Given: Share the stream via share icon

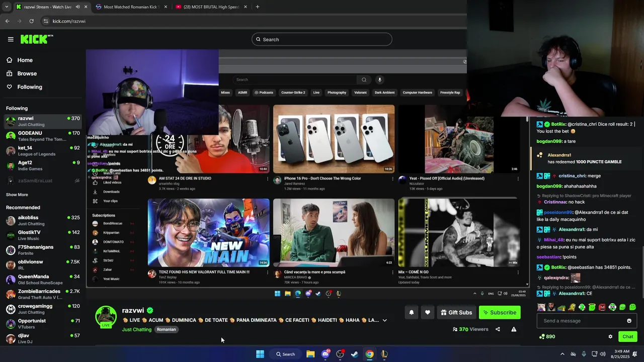Looking at the screenshot, I should click(x=498, y=329).
